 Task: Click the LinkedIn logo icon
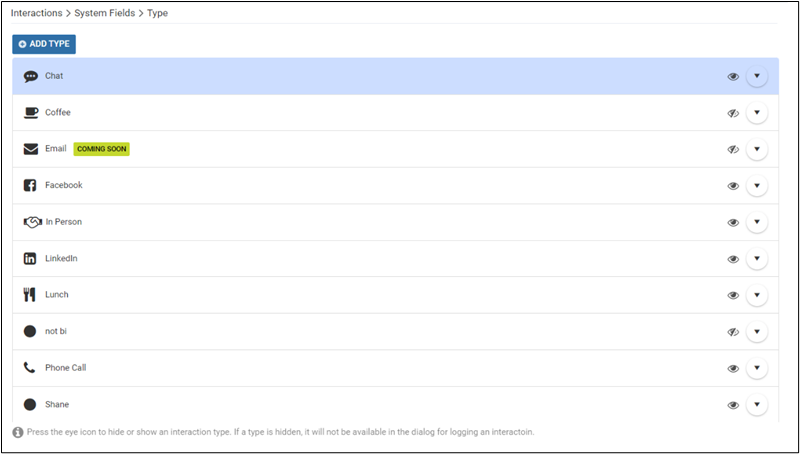tap(30, 259)
